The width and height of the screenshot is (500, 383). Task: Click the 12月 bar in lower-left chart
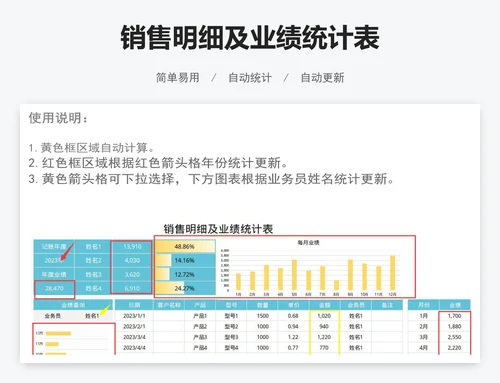tap(58, 333)
